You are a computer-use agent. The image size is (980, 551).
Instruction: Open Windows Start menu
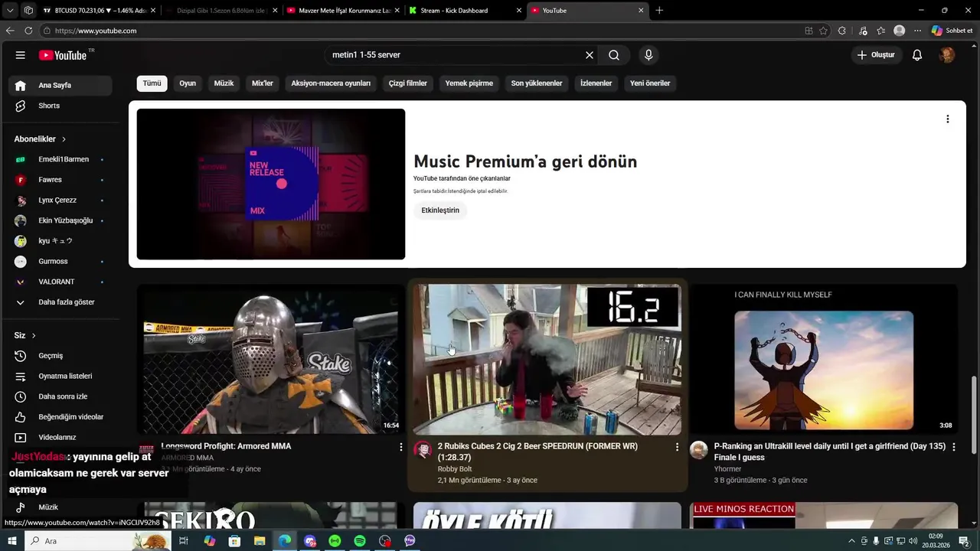pyautogui.click(x=11, y=541)
